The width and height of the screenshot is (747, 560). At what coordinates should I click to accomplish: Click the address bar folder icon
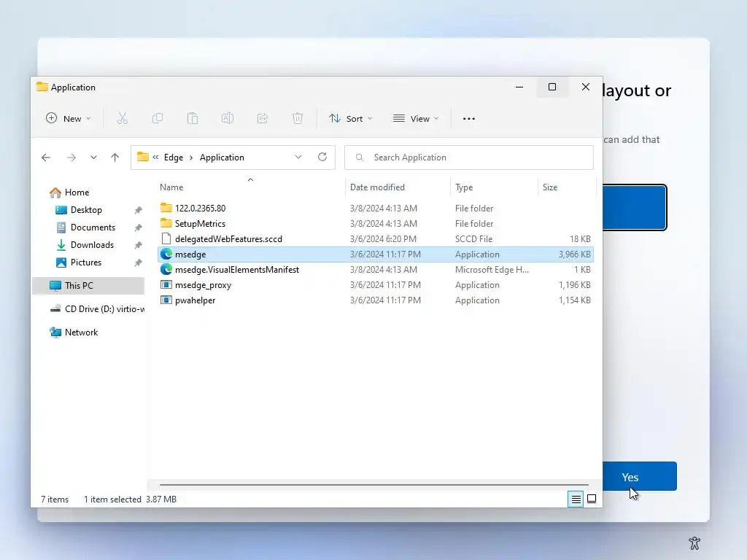pyautogui.click(x=142, y=157)
